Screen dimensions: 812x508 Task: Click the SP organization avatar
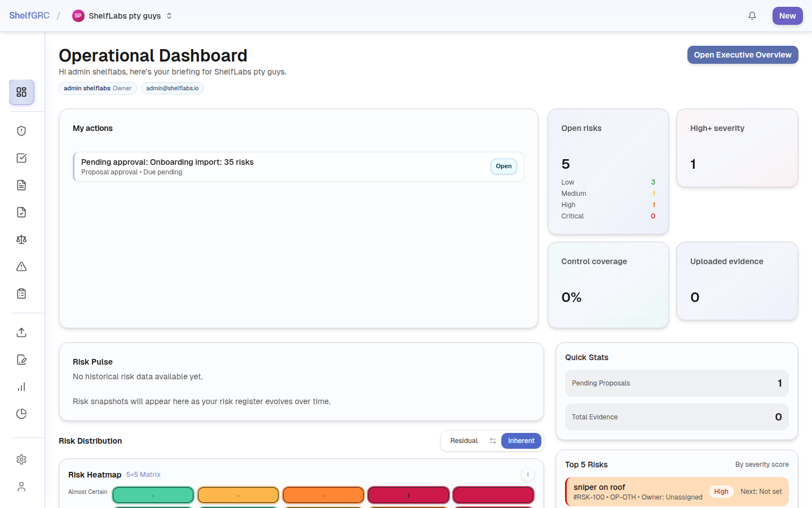tap(78, 16)
